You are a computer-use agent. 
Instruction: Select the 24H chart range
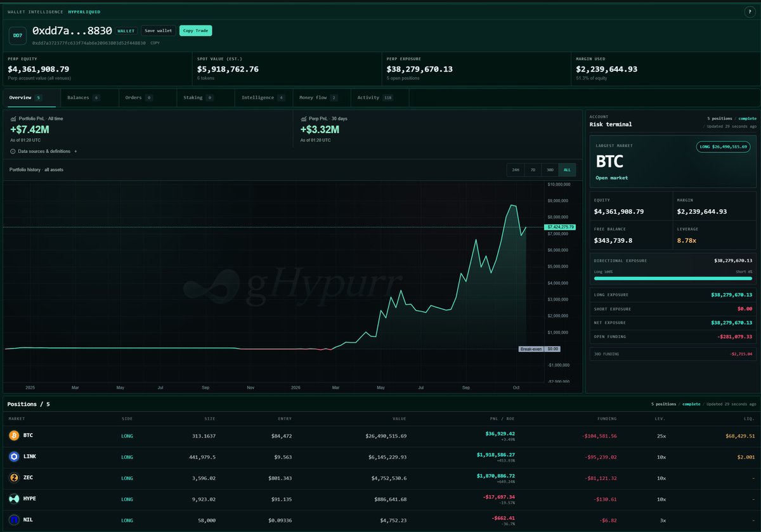pos(516,170)
